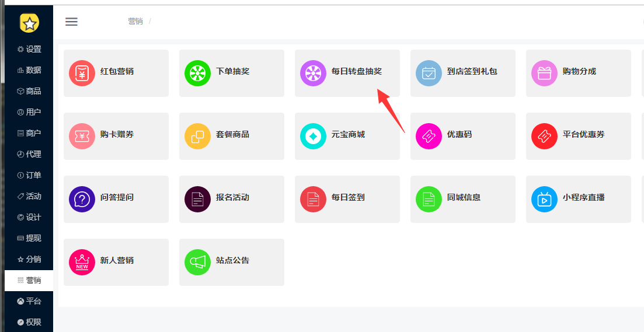Click the 问答提问 question bubble icon
Viewport: 644px width, 332px height.
click(x=82, y=200)
